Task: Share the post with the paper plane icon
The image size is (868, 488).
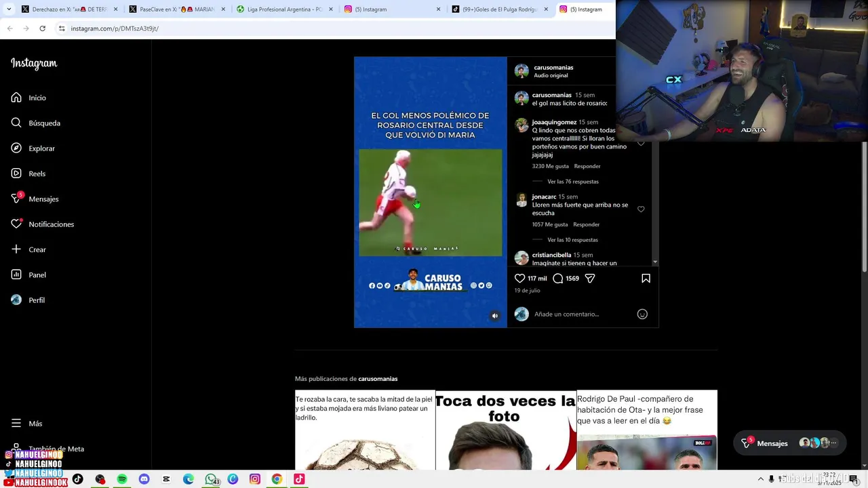Action: tap(590, 278)
